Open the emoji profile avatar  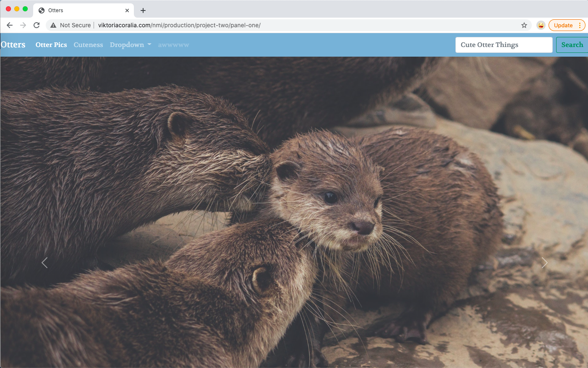pos(541,25)
